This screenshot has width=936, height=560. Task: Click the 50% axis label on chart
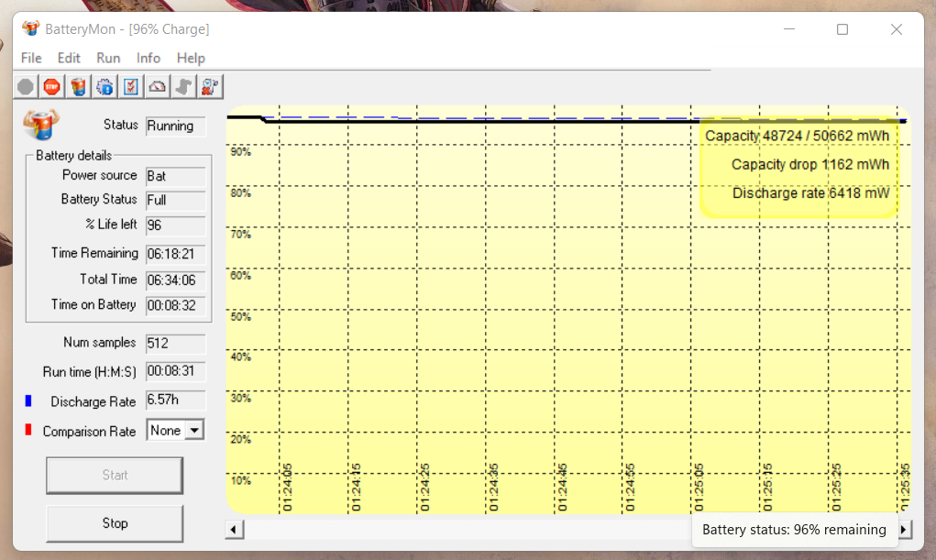tap(240, 316)
